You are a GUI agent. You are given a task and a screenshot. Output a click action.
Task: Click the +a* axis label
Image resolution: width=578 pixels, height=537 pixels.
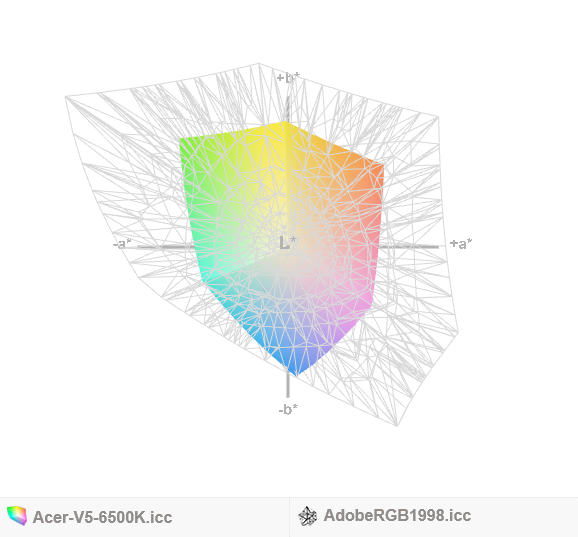[461, 244]
